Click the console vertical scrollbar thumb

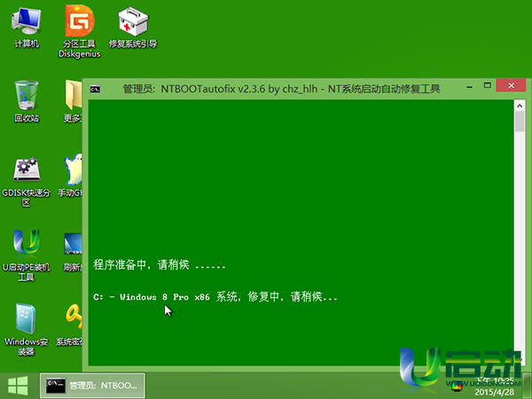click(x=520, y=121)
